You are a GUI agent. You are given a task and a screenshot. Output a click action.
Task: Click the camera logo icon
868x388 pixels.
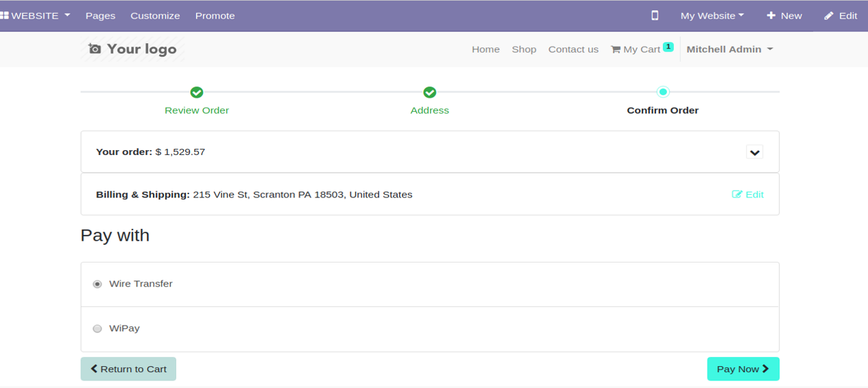pyautogui.click(x=95, y=49)
